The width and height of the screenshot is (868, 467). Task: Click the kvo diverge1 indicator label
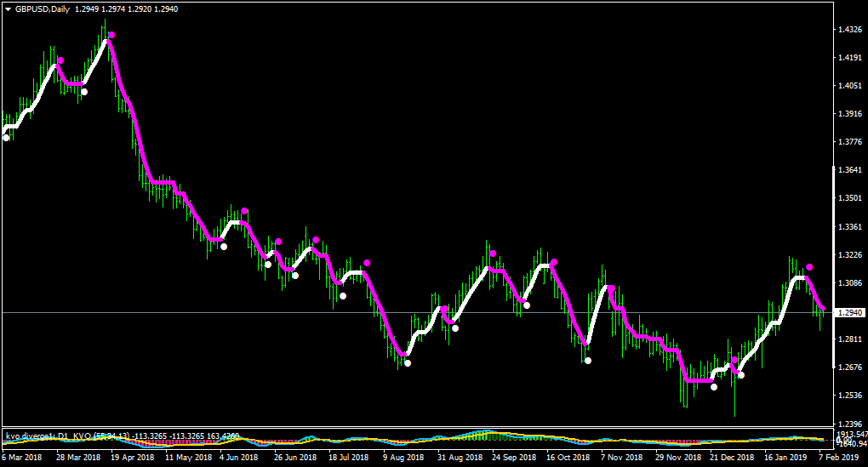(x=37, y=436)
